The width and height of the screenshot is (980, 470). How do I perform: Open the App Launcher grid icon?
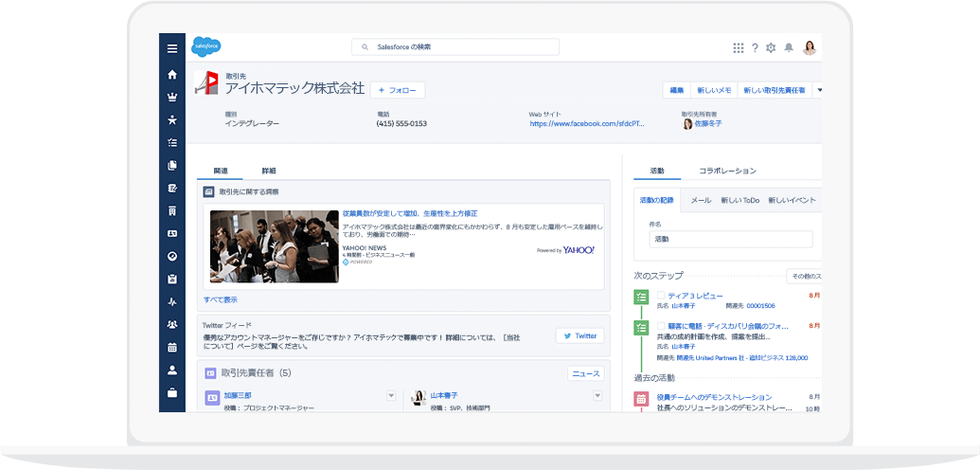coord(738,48)
